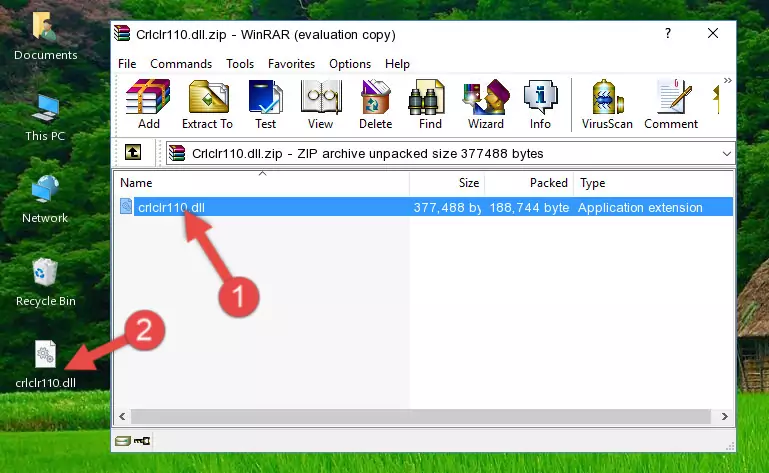Select the Network desktop icon

45,199
